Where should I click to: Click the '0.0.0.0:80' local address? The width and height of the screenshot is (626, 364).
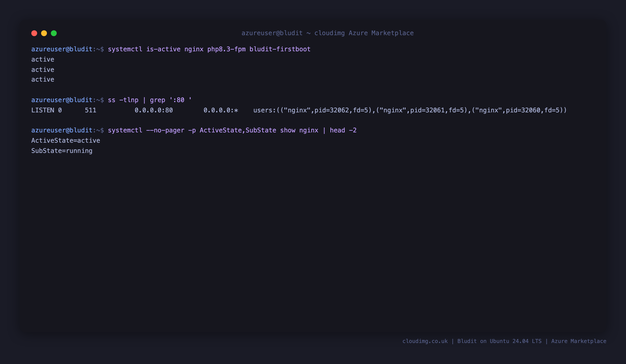point(154,110)
